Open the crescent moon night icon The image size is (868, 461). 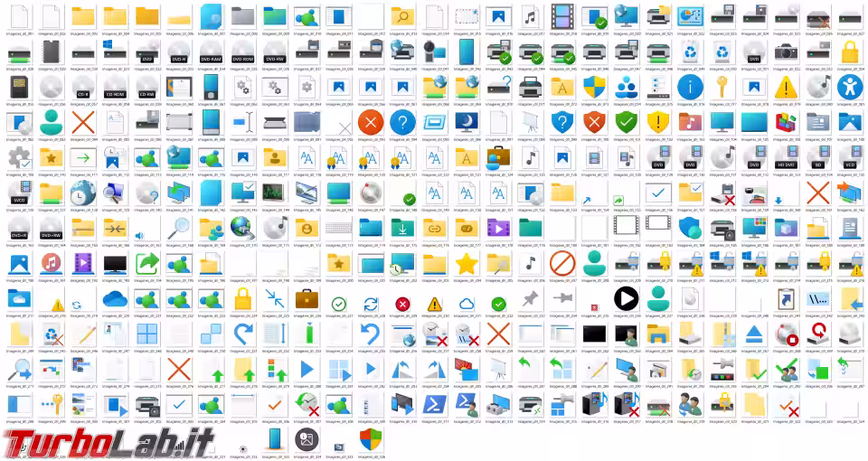(x=467, y=122)
